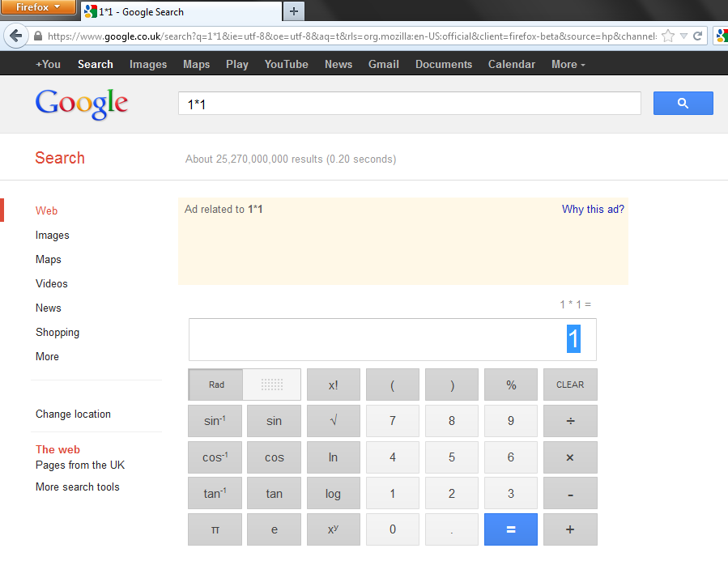
Task: Click the blue magnifier search button
Action: (x=683, y=103)
